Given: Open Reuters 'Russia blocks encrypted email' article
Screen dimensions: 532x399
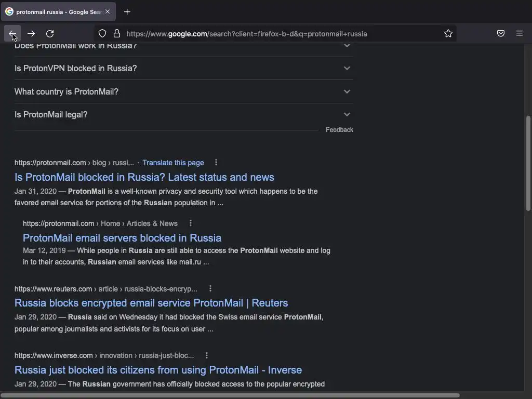Looking at the screenshot, I should (151, 303).
